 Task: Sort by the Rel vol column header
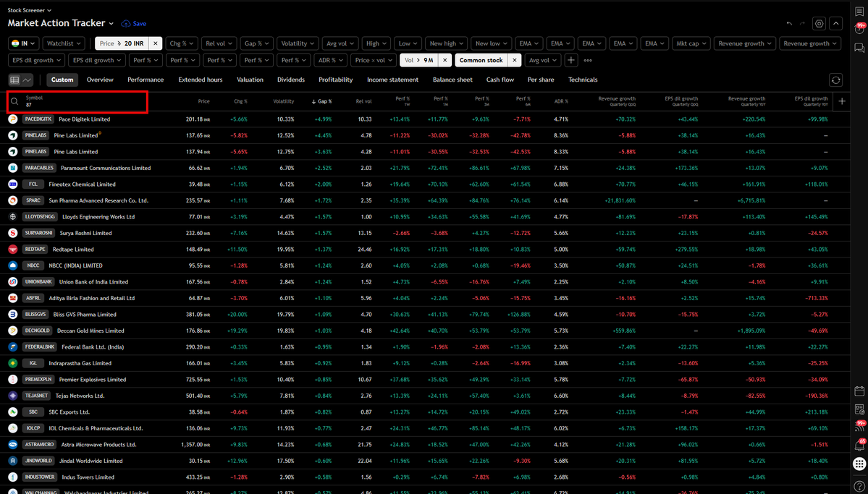coord(363,101)
